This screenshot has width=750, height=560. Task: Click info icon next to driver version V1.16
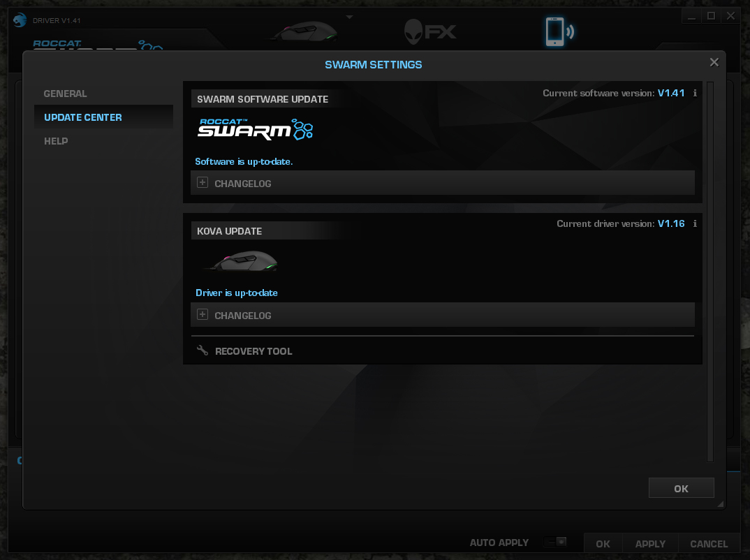point(695,223)
